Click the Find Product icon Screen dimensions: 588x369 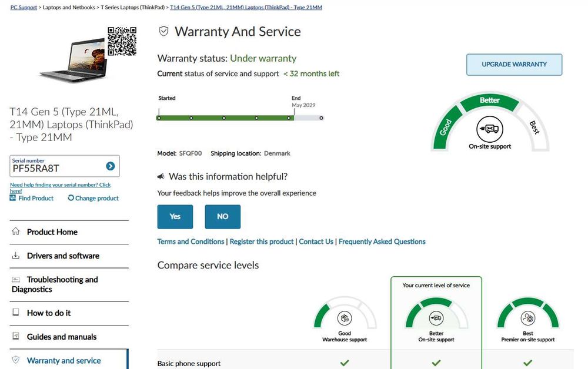tap(13, 197)
